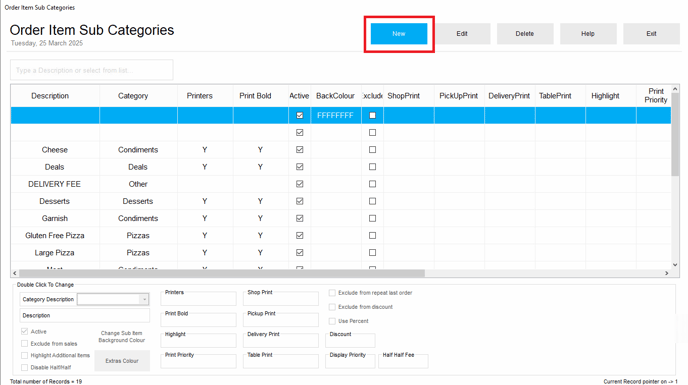Toggle Active checkbox in Large Pizza row
The height and width of the screenshot is (385, 688).
[300, 252]
